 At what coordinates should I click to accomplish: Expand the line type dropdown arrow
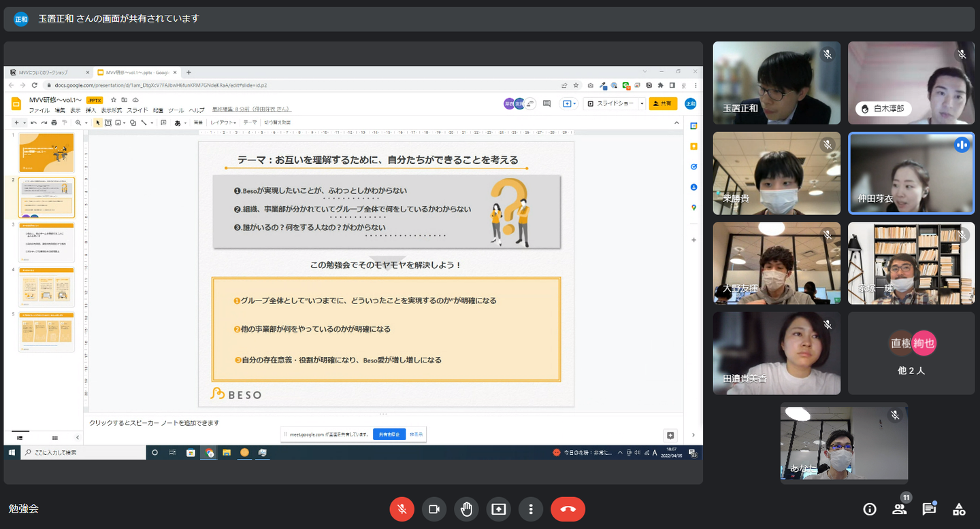pos(151,122)
